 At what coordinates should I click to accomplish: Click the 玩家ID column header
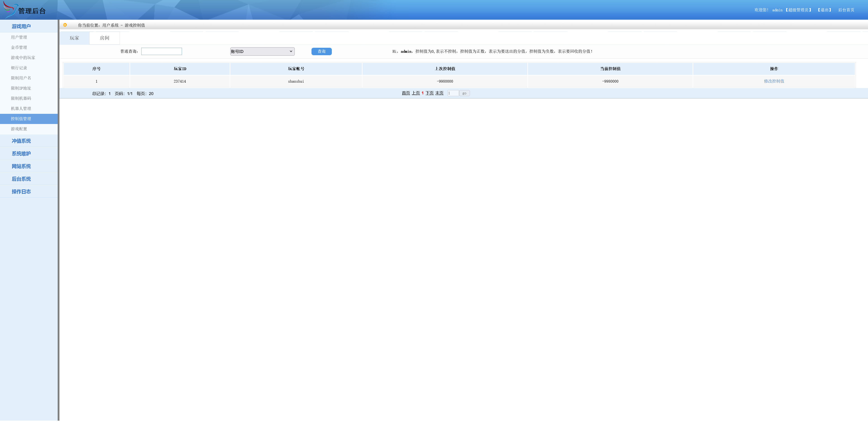click(180, 69)
